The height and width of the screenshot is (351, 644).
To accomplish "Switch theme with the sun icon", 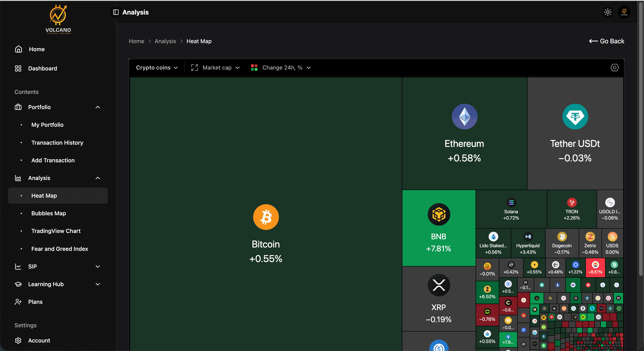I will (608, 12).
